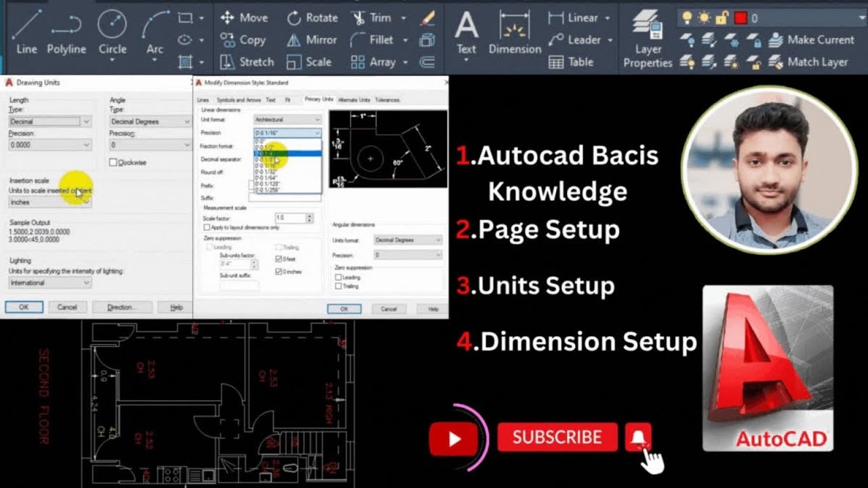Activate the Trim command

(371, 18)
